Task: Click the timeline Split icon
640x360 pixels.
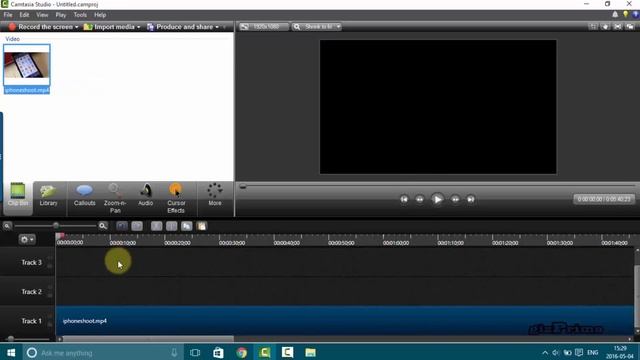Action: 172,226
